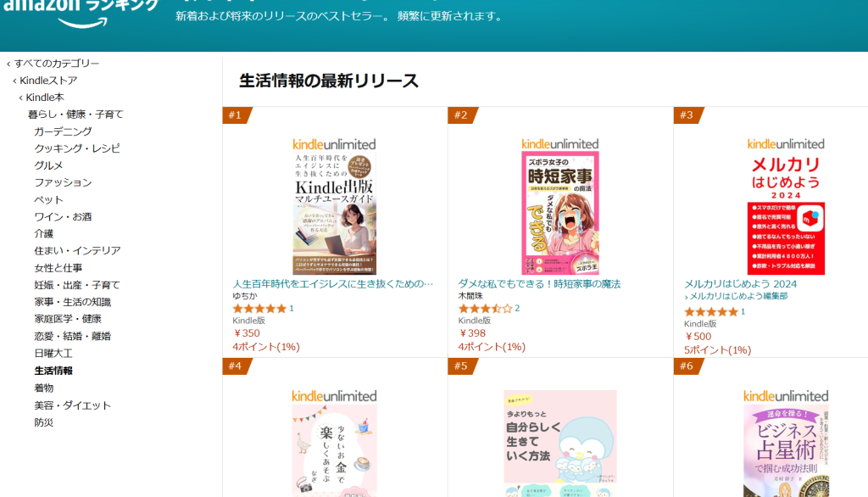868x497 pixels.
Task: Open the Kindle出版 マルチユースガイド book cover
Action: point(334,214)
